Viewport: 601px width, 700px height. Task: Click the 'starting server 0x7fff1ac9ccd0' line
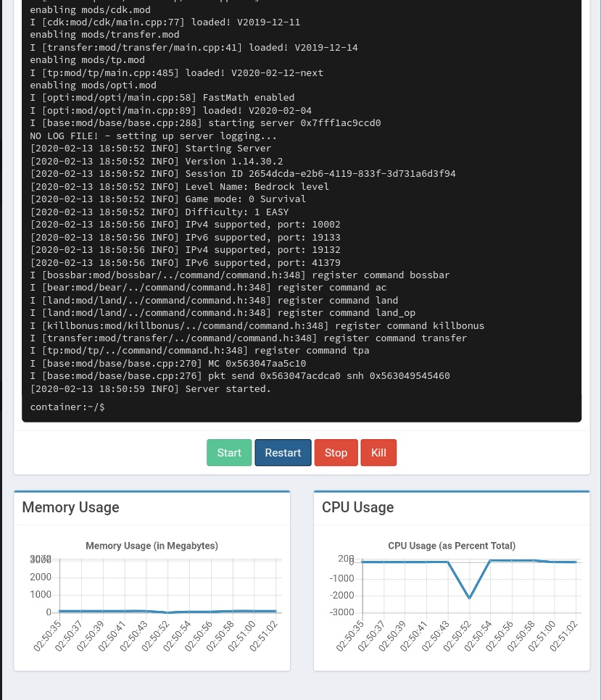205,123
